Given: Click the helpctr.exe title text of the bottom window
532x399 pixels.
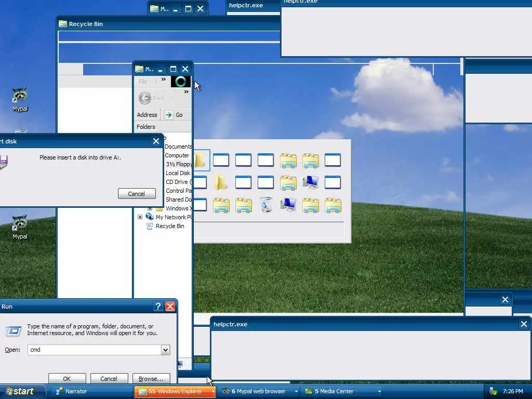Looking at the screenshot, I should pyautogui.click(x=230, y=324).
